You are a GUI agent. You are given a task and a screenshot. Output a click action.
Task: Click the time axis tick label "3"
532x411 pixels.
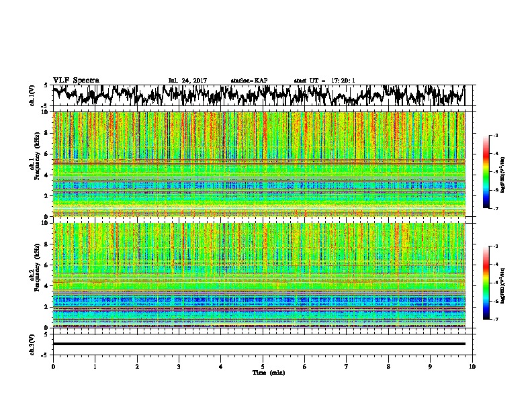pyautogui.click(x=179, y=367)
